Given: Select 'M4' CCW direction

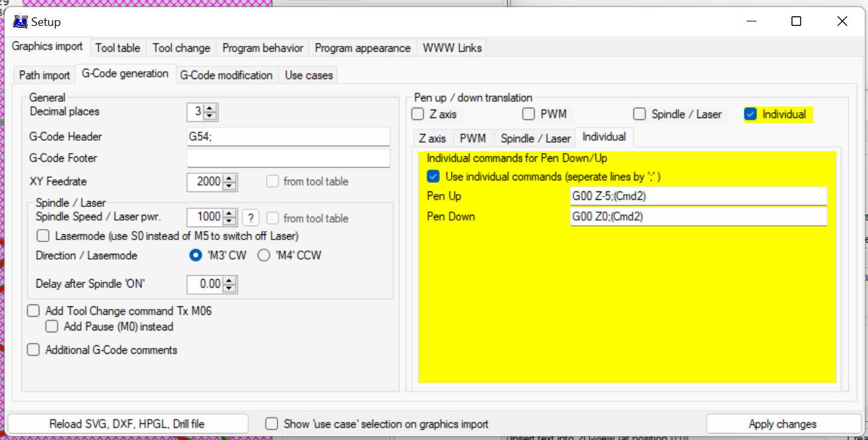Looking at the screenshot, I should [x=264, y=256].
